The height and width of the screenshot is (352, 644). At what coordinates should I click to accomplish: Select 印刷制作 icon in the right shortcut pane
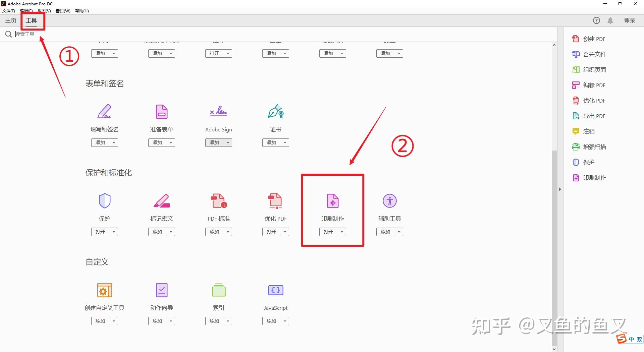pyautogui.click(x=576, y=178)
